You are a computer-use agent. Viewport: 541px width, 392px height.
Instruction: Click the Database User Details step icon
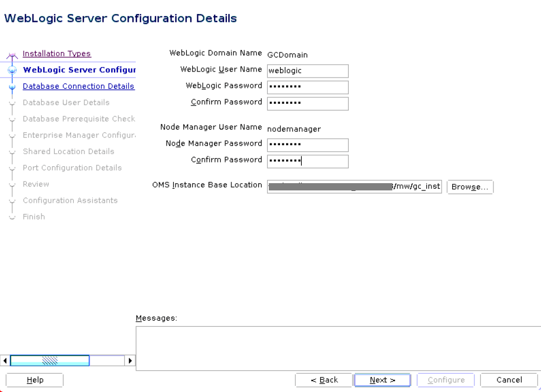12,103
